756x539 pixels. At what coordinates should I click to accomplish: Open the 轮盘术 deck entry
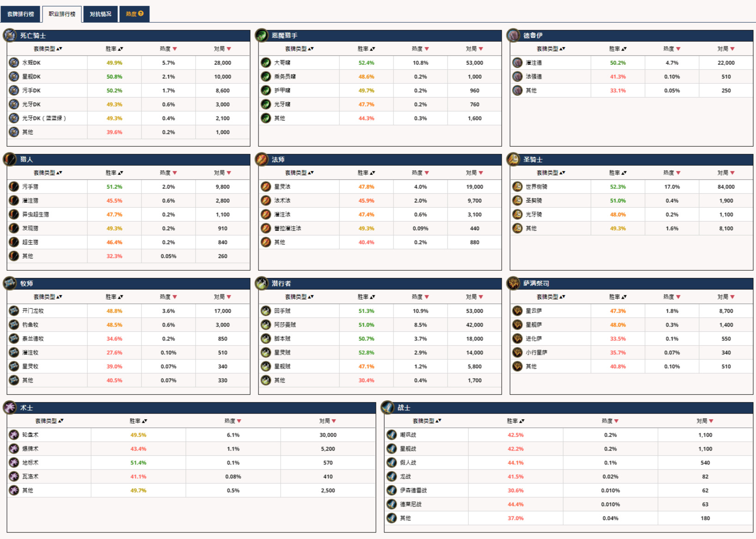31,435
